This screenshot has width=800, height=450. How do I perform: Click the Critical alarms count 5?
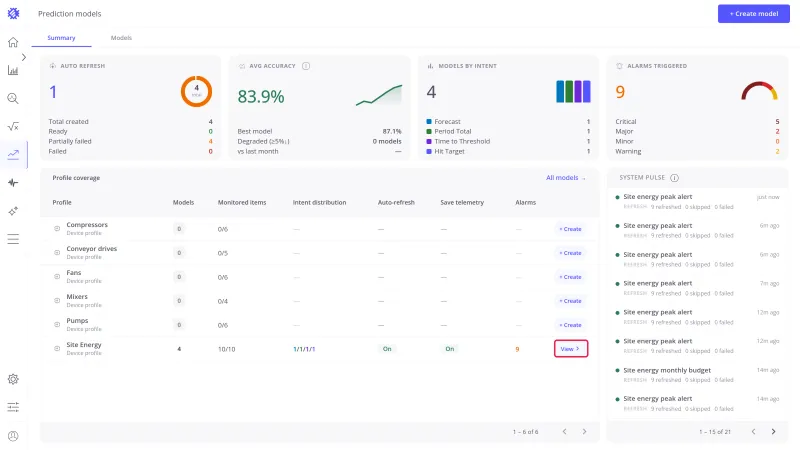(777, 121)
